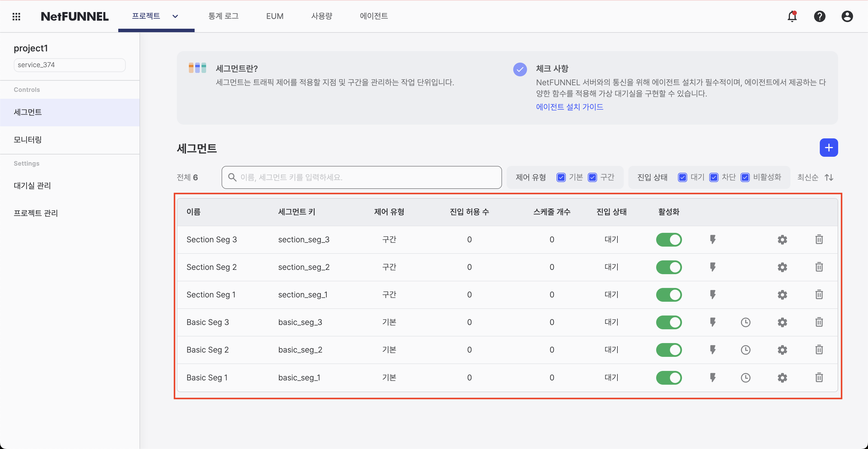The height and width of the screenshot is (449, 868).
Task: Open the 에이전트 설치 가이드 link
Action: (x=569, y=107)
